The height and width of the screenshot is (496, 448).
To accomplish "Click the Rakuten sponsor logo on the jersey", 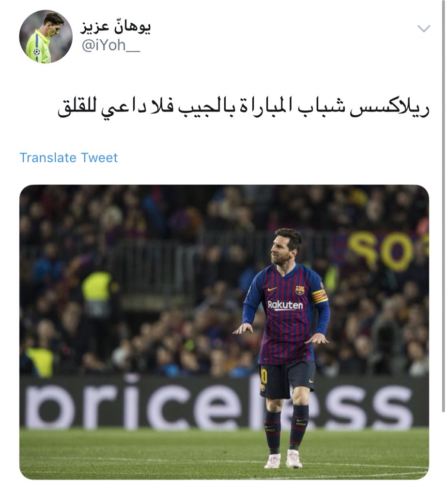I will click(285, 305).
